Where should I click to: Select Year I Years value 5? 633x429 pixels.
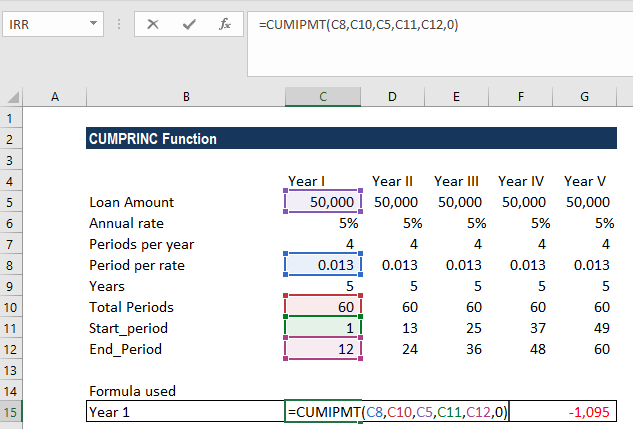[x=350, y=286]
